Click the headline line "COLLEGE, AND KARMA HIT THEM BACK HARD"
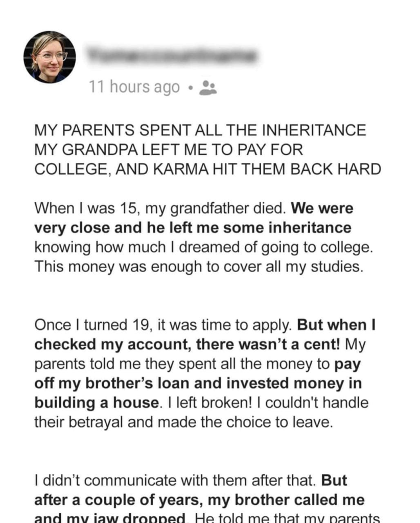This screenshot has height=523, width=420. pyautogui.click(x=207, y=169)
